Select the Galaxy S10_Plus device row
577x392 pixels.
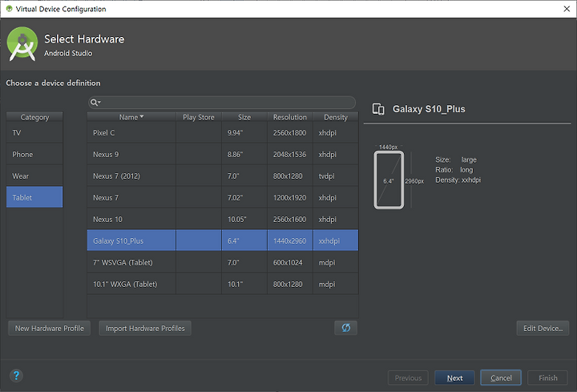tap(223, 240)
